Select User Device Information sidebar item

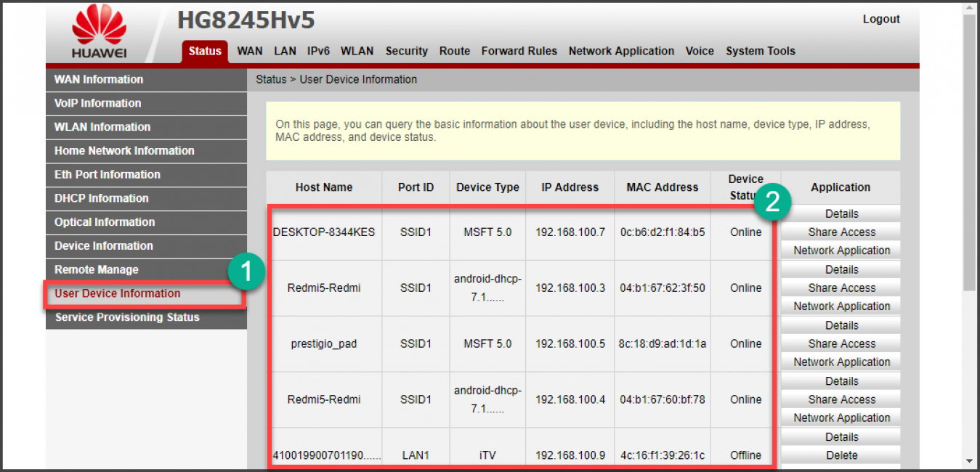146,294
